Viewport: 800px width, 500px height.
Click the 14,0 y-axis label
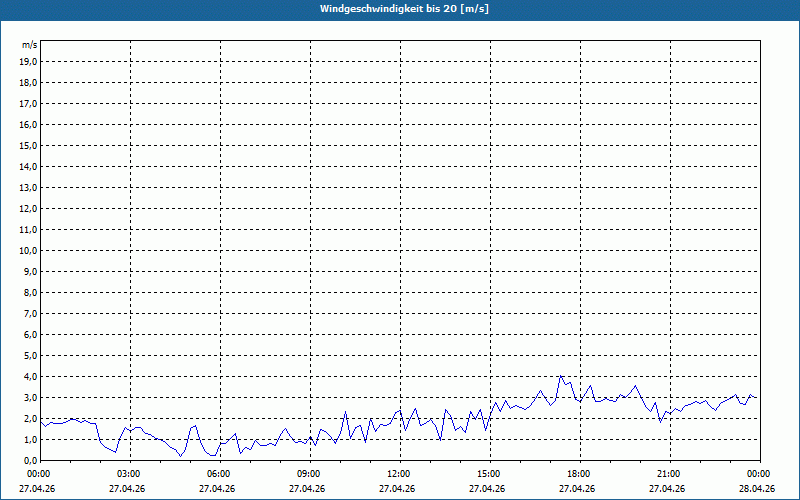(x=30, y=166)
